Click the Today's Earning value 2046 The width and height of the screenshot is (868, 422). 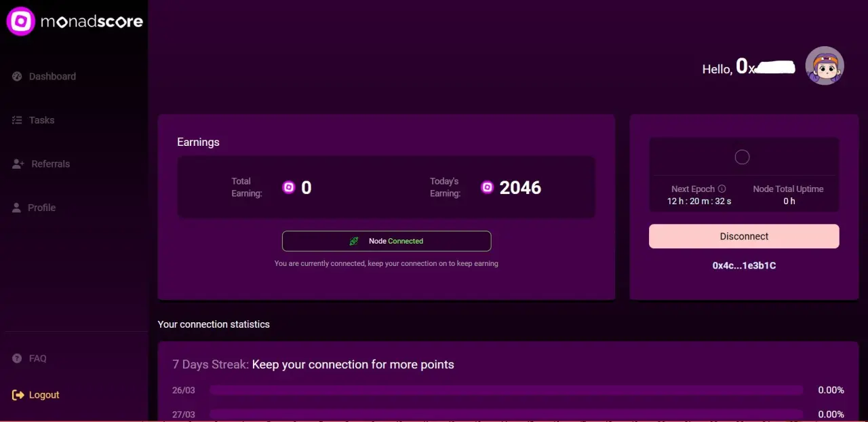520,188
